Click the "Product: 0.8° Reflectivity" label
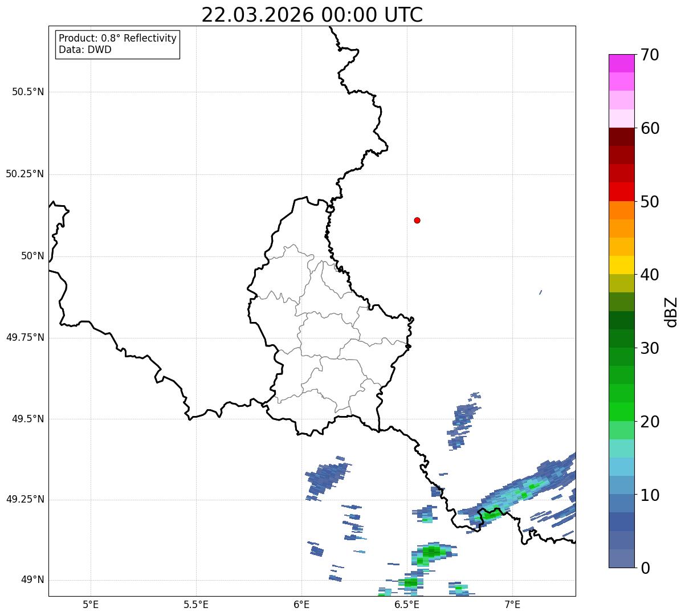Viewport: 685px width, 616px height. coord(118,38)
